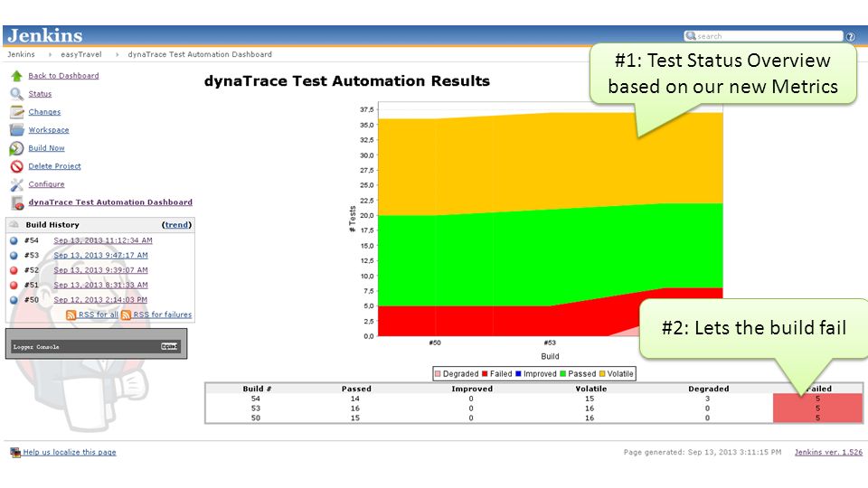The width and height of the screenshot is (868, 488).
Task: Start a build with Build Now link
Action: pos(46,148)
